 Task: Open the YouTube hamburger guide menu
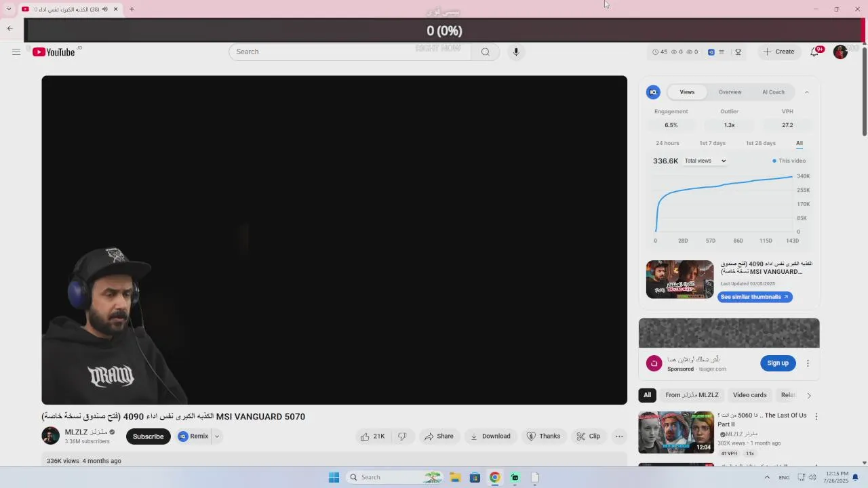pyautogui.click(x=16, y=52)
